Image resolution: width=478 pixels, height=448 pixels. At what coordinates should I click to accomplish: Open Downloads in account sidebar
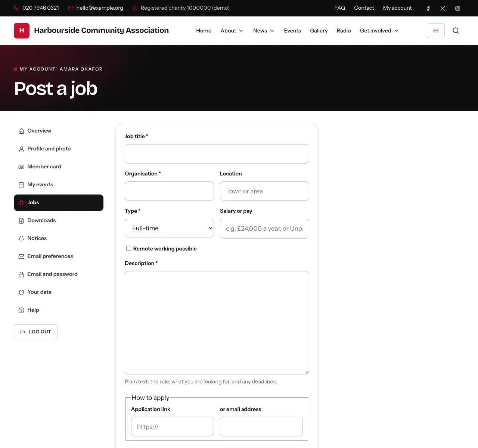click(59, 221)
